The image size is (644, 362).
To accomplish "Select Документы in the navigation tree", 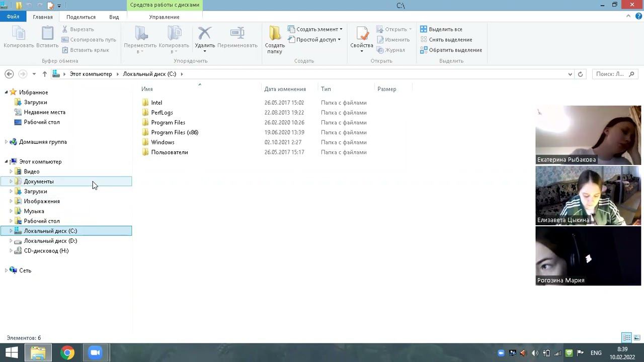I will (x=38, y=182).
